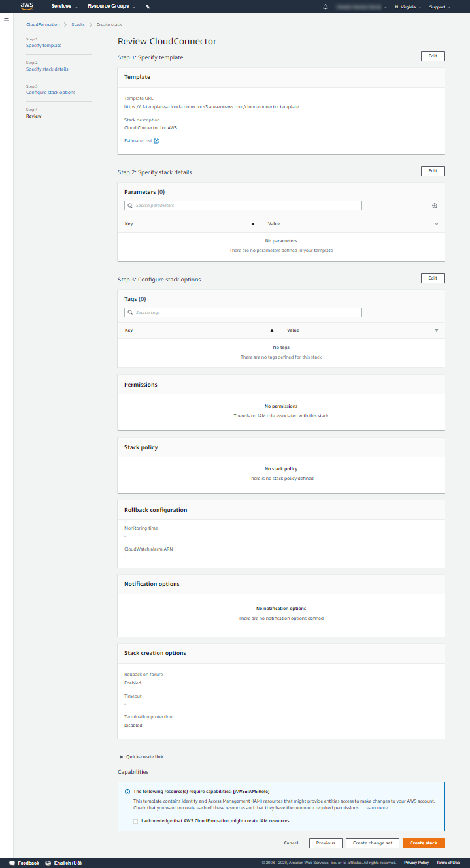Image resolution: width=470 pixels, height=868 pixels.
Task: Change language English (US) in footer
Action: coord(67,863)
